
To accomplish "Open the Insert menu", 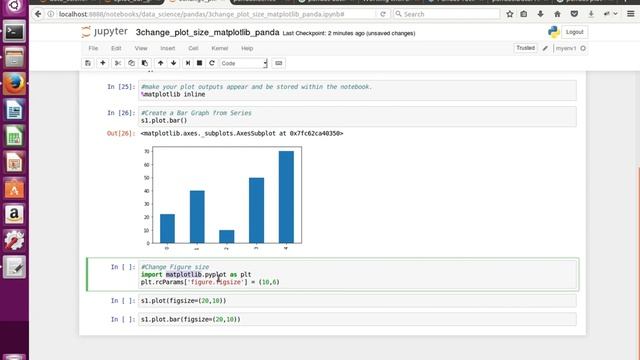I will 168,48.
